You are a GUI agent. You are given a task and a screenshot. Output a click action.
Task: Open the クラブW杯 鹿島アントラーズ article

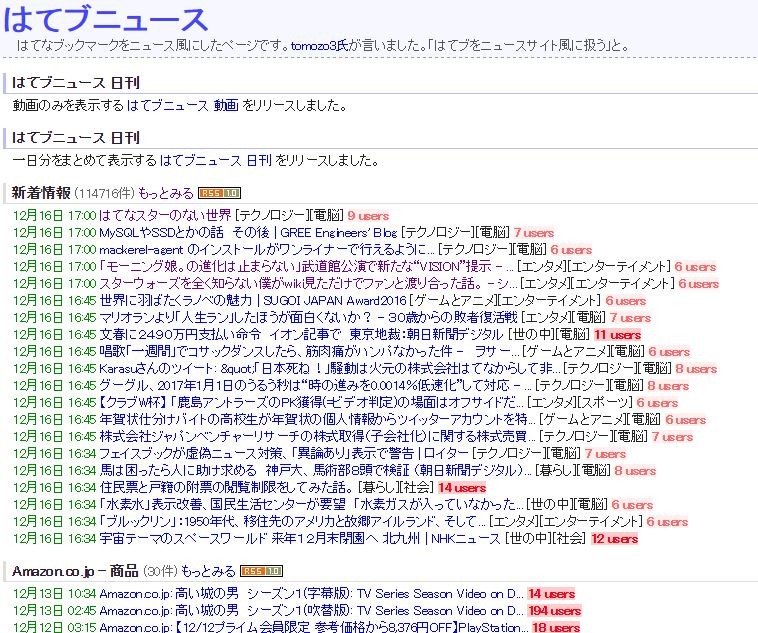point(311,402)
